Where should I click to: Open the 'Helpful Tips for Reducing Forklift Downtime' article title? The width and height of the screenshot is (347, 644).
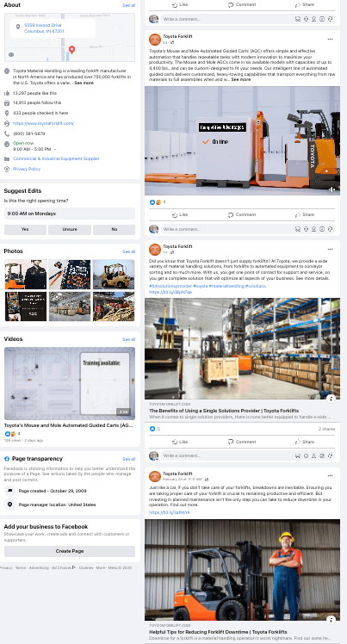pyautogui.click(x=218, y=632)
